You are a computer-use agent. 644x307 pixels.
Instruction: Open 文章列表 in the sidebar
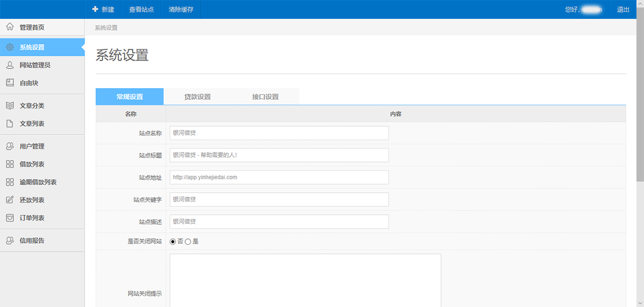42,123
